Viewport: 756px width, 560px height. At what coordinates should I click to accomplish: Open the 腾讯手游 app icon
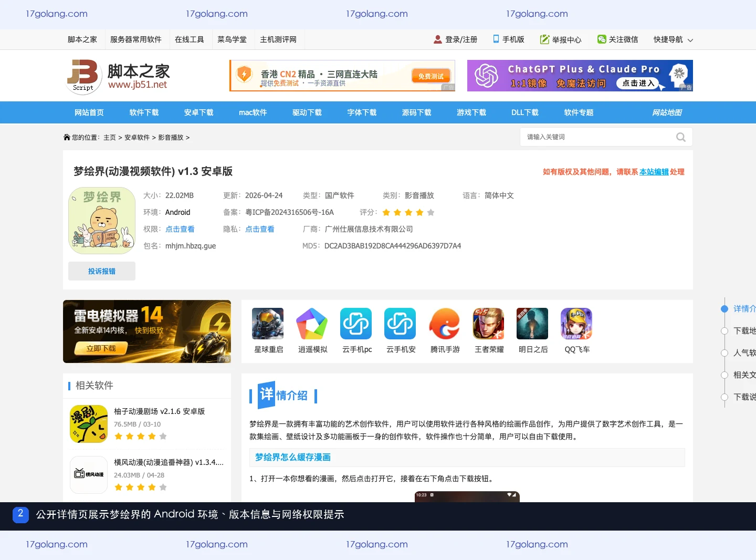(444, 324)
